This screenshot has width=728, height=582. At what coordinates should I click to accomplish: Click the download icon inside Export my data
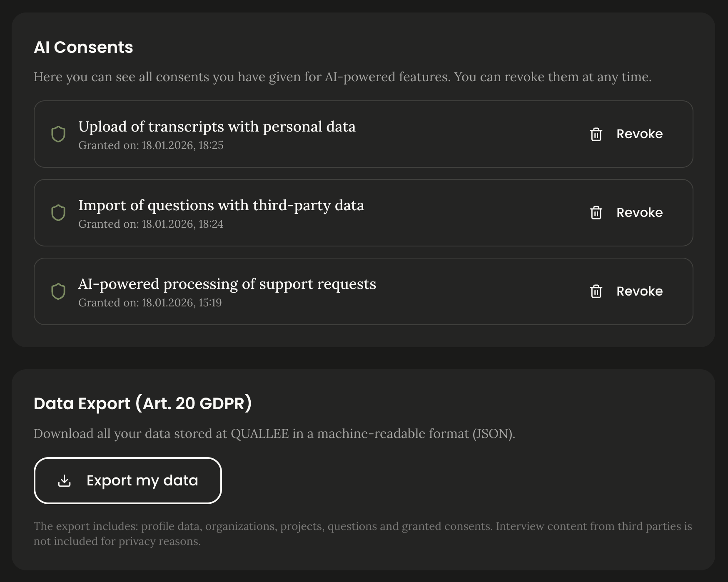point(64,480)
